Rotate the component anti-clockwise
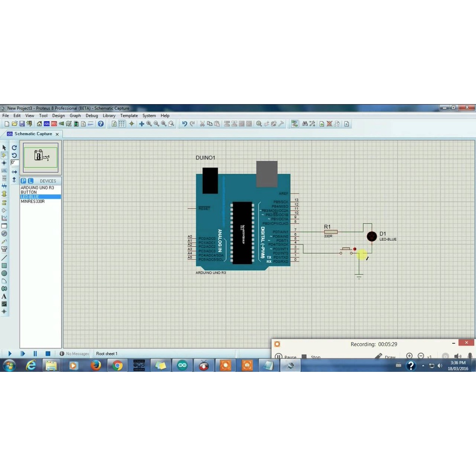Screen dimensions: 476x476 14,155
